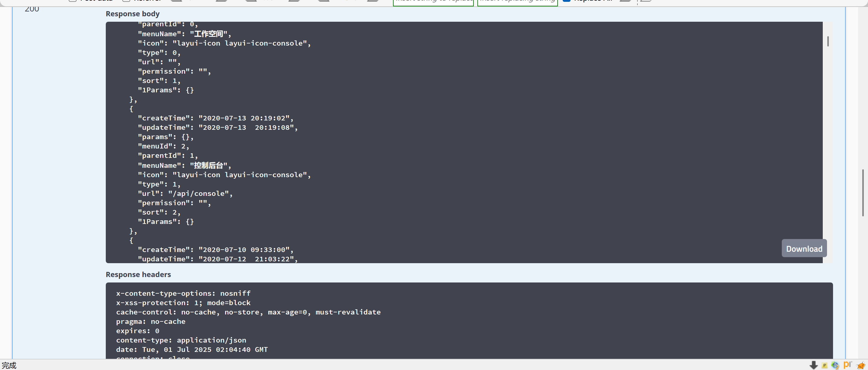Viewport: 868px width, 370px height.
Task: Click the Response body heading
Action: coord(132,14)
